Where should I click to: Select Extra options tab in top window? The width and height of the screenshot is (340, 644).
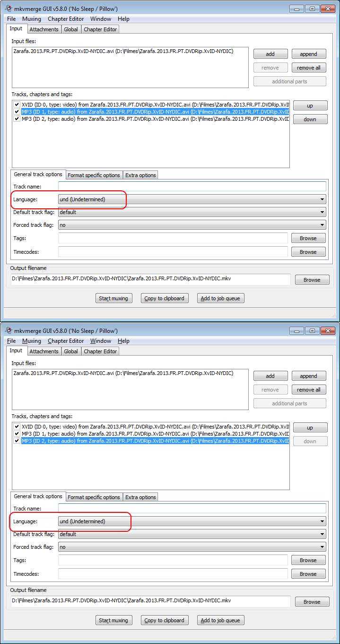click(140, 175)
